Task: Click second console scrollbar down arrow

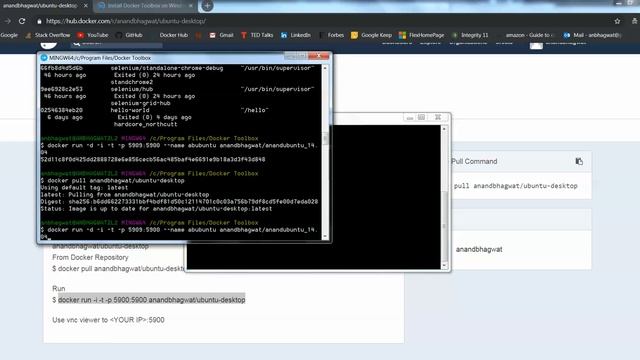Action: click(444, 265)
